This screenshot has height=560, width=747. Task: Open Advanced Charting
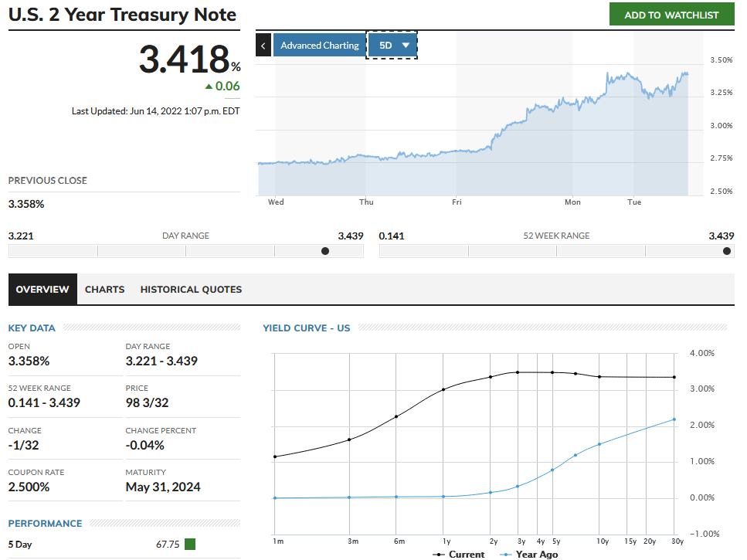(x=319, y=46)
